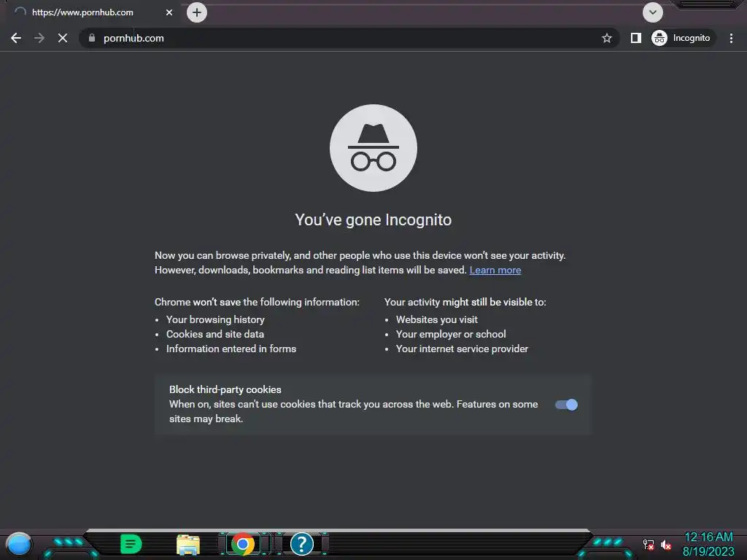Open the Learn more link

(495, 270)
